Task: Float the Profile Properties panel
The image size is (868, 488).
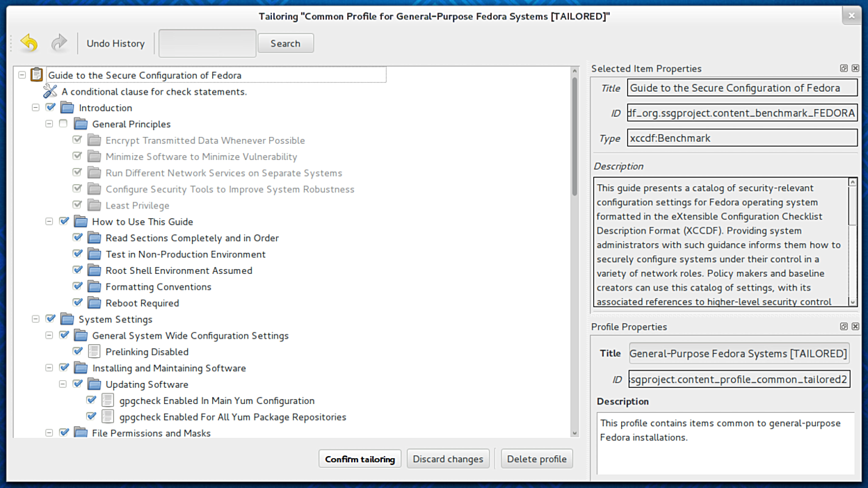Action: coord(844,327)
